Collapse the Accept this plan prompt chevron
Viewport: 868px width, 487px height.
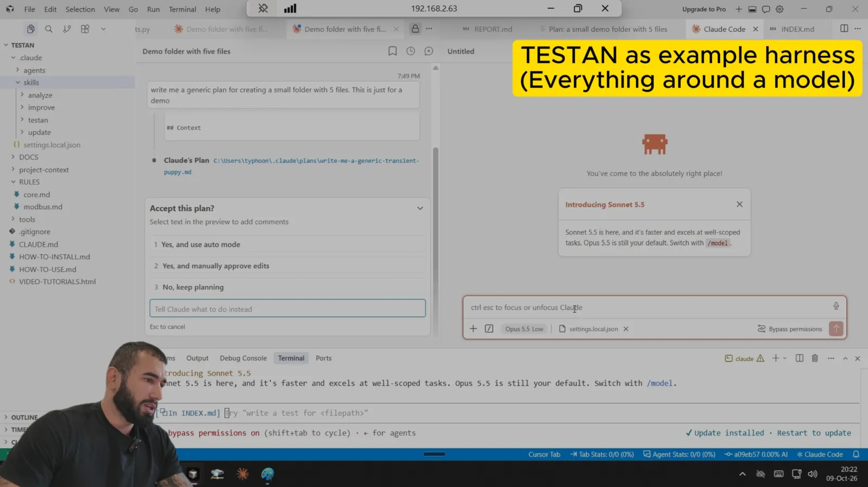[x=420, y=208]
